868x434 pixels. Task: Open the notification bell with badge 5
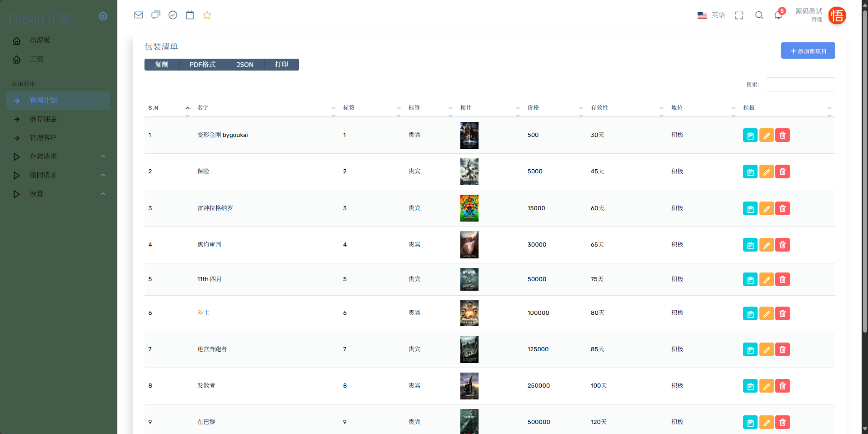(778, 15)
